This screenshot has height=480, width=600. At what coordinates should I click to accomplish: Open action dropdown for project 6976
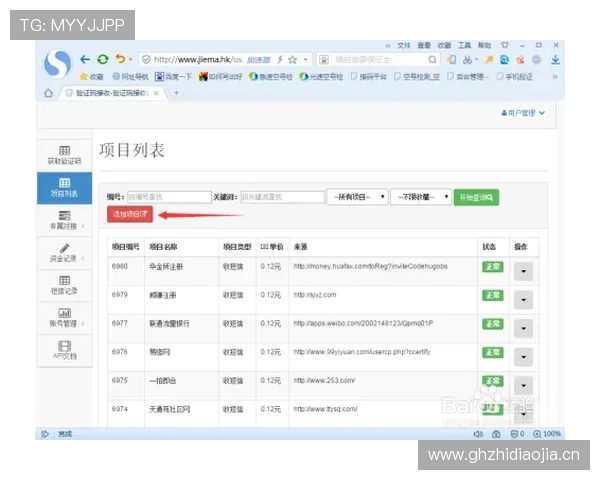(523, 357)
